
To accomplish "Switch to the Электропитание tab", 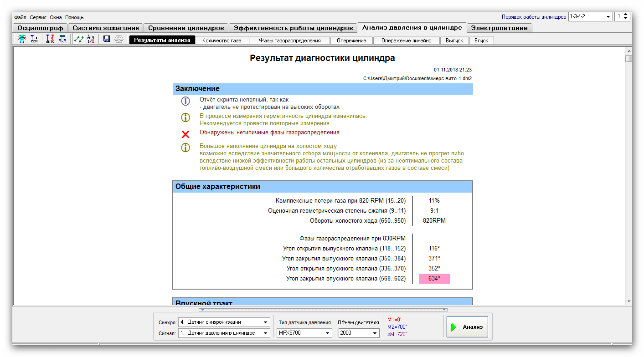I will [500, 28].
